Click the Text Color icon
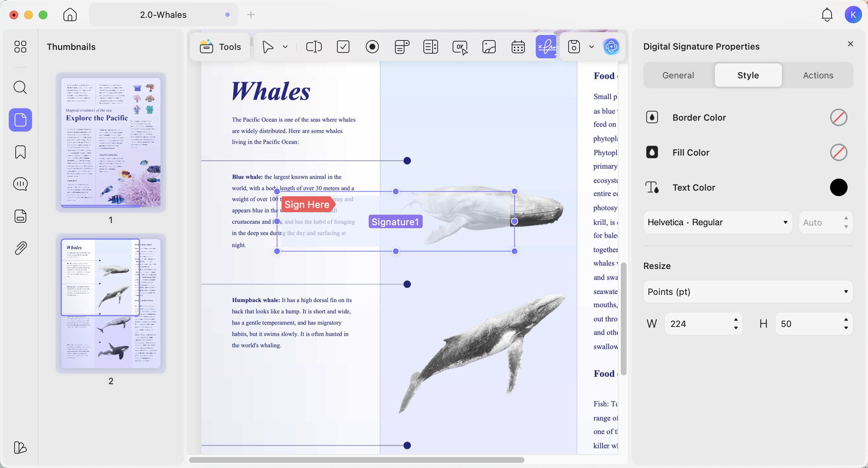Screen dimensions: 868x468 [652, 187]
